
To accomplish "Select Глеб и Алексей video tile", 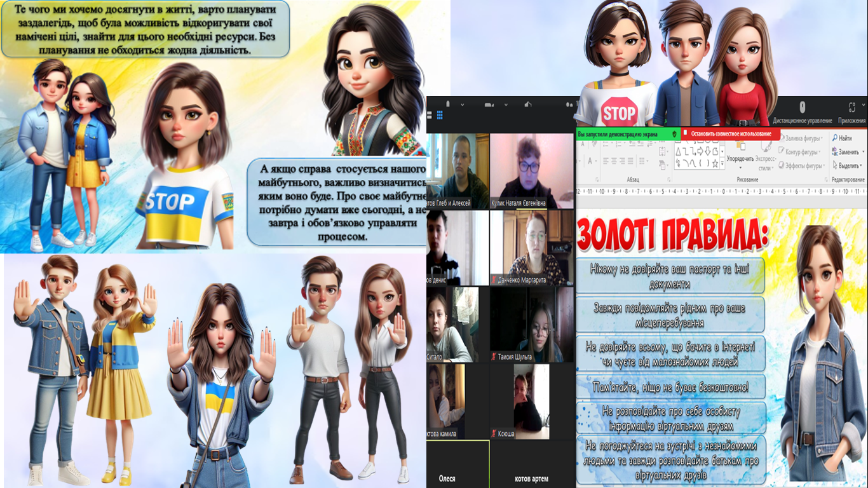I will (458, 171).
